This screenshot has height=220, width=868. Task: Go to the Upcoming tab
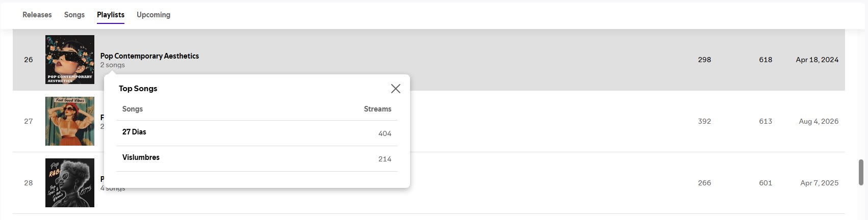(154, 15)
